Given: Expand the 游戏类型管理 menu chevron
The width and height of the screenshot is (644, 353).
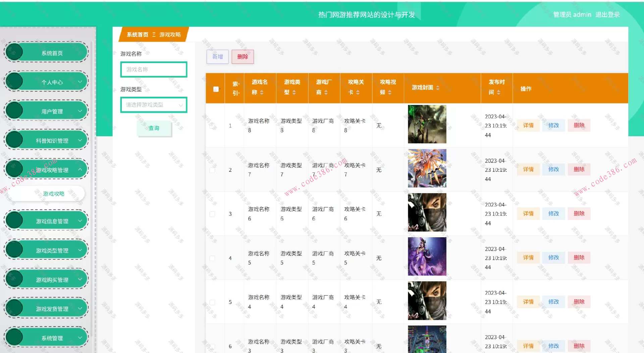Looking at the screenshot, I should [80, 250].
